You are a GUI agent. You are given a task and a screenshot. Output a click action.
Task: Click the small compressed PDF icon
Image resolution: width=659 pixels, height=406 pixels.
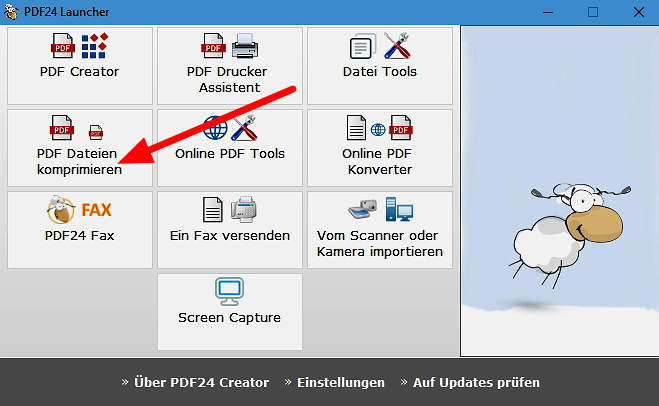[x=96, y=132]
